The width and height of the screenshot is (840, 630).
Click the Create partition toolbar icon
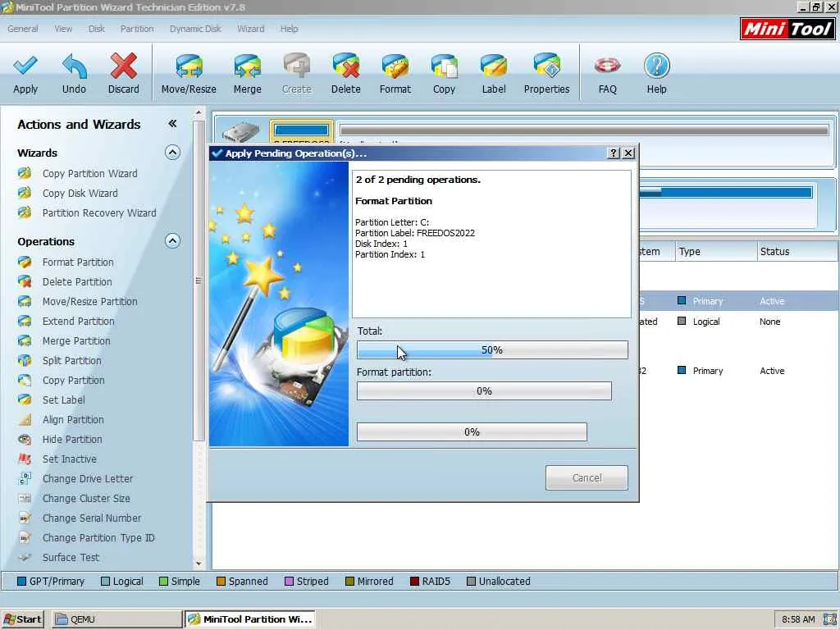(x=296, y=66)
